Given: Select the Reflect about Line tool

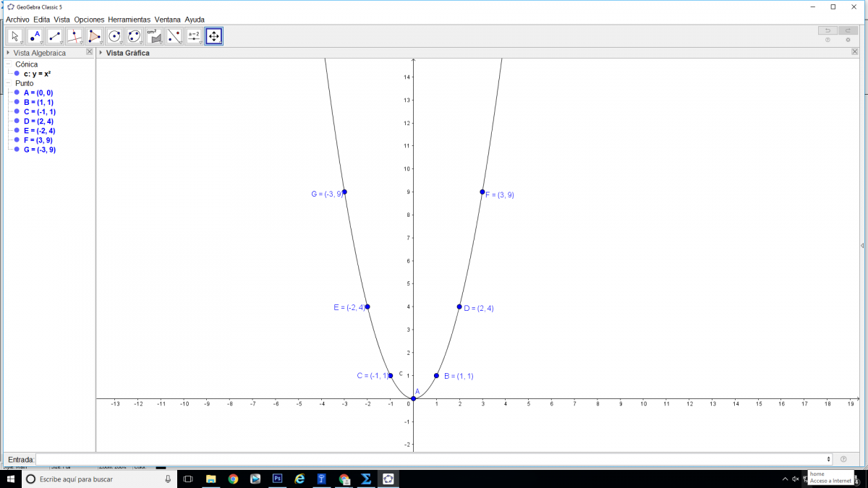Looking at the screenshot, I should [x=174, y=36].
